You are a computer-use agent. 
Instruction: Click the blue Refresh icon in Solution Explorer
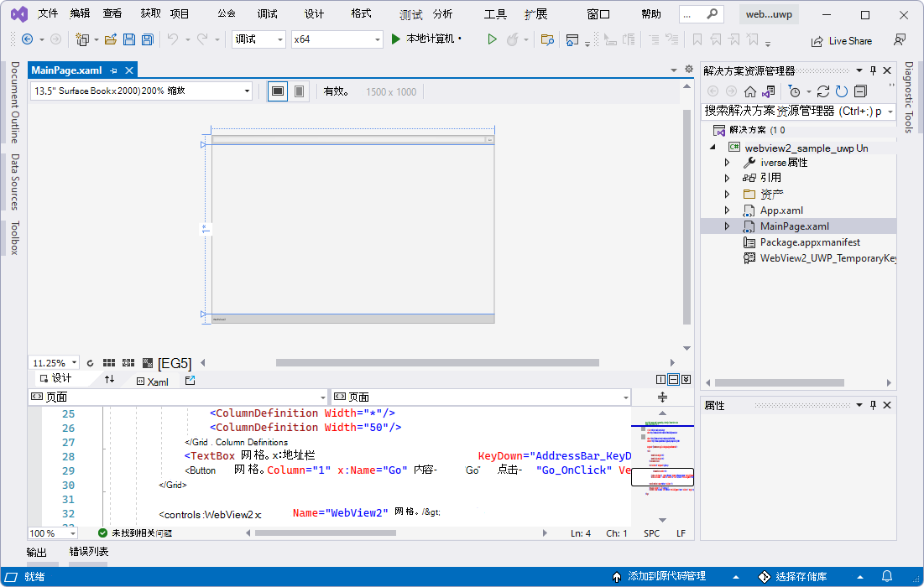pos(842,91)
